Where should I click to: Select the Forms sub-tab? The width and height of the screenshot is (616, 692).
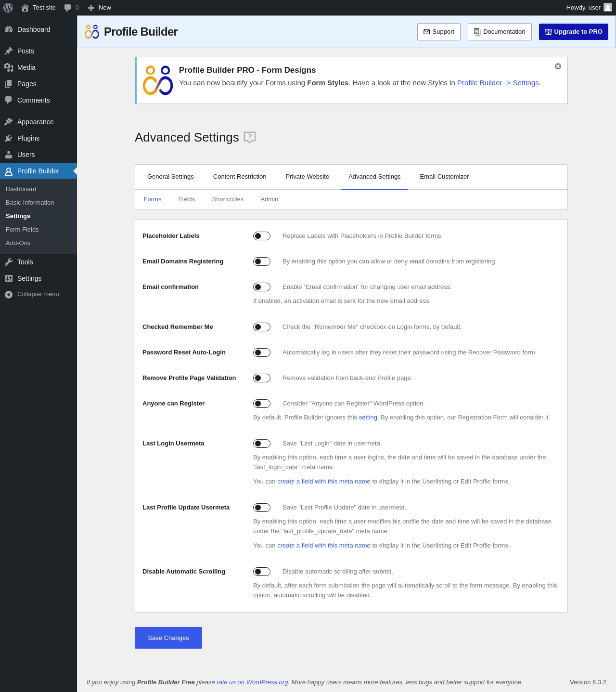(x=153, y=199)
